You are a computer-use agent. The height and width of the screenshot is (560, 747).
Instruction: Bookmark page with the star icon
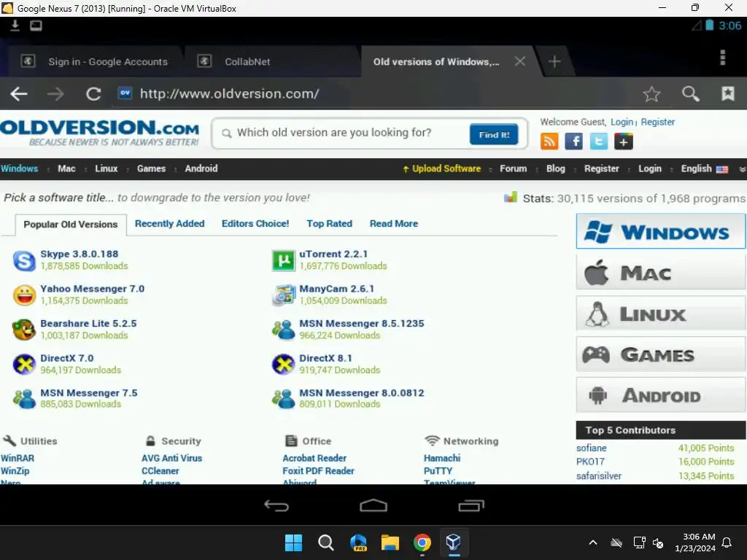coord(651,94)
